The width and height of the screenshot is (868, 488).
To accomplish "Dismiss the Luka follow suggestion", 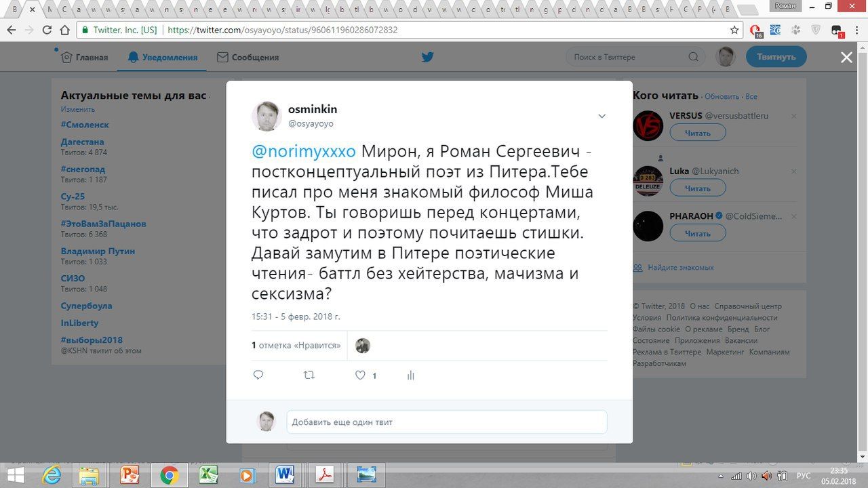I will click(793, 171).
